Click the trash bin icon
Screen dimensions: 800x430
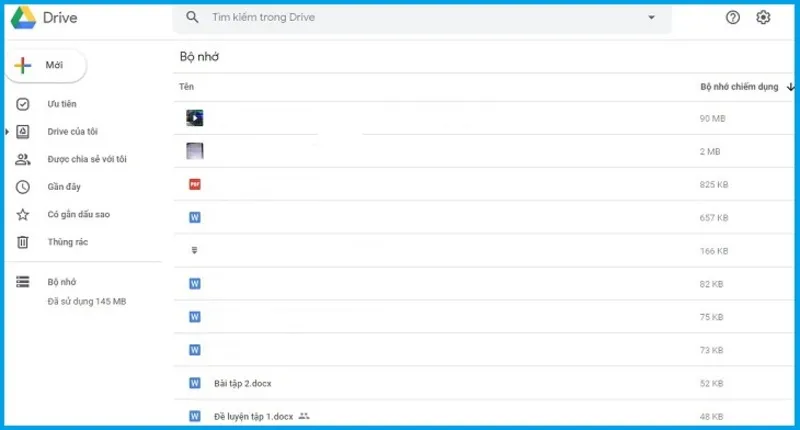point(22,242)
